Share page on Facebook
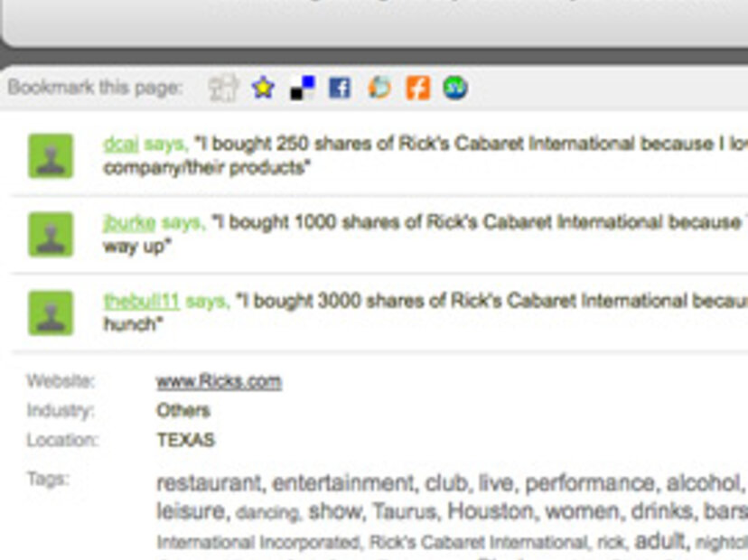 click(x=340, y=88)
